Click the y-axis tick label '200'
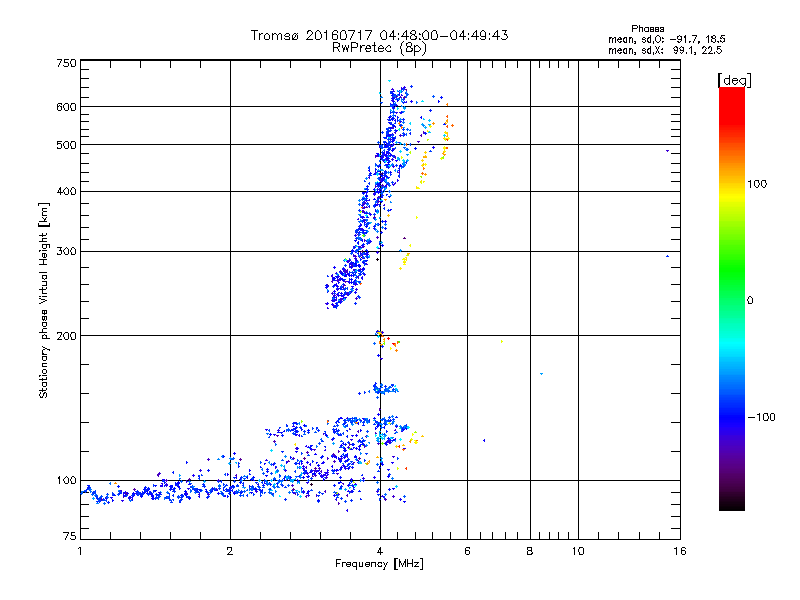Screen dimensions: 800x600 click(x=66, y=336)
